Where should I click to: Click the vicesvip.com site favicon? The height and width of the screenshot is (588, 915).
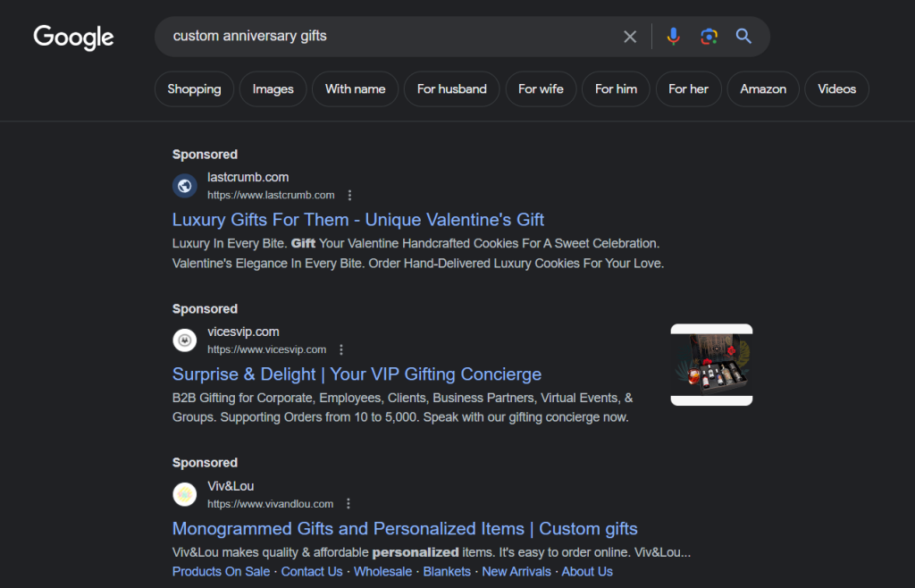point(184,340)
